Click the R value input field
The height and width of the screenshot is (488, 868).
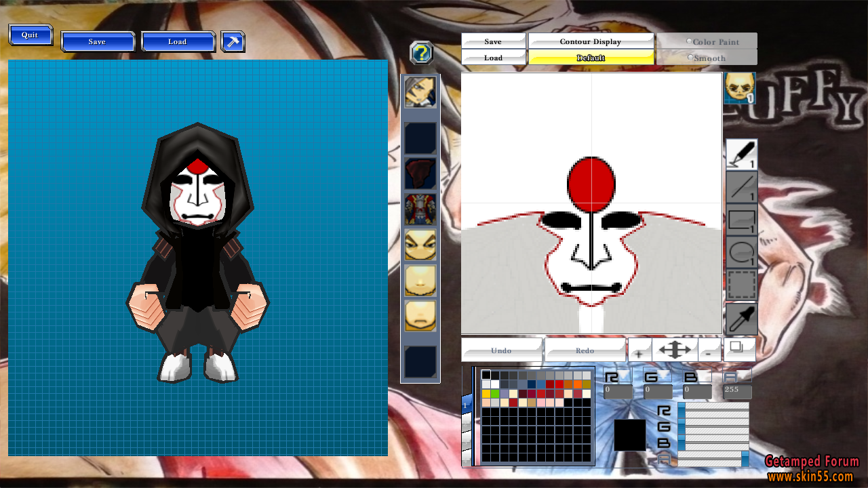[x=618, y=391]
